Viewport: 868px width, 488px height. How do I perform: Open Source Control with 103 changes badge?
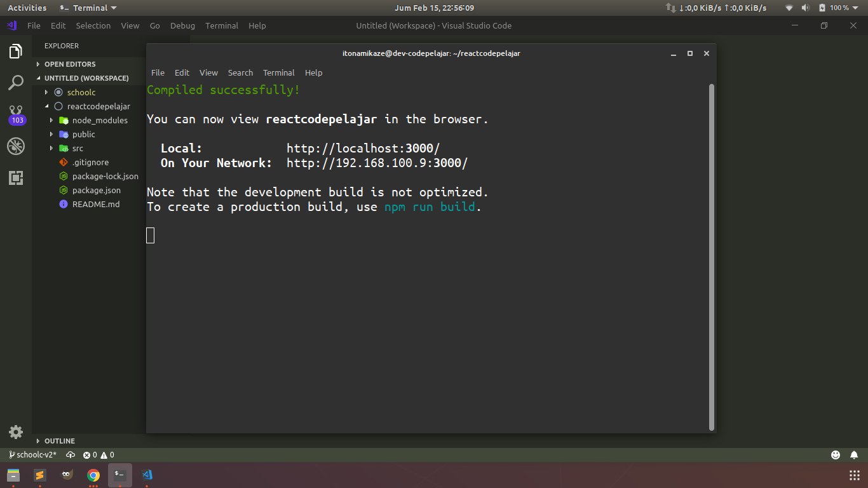16,115
